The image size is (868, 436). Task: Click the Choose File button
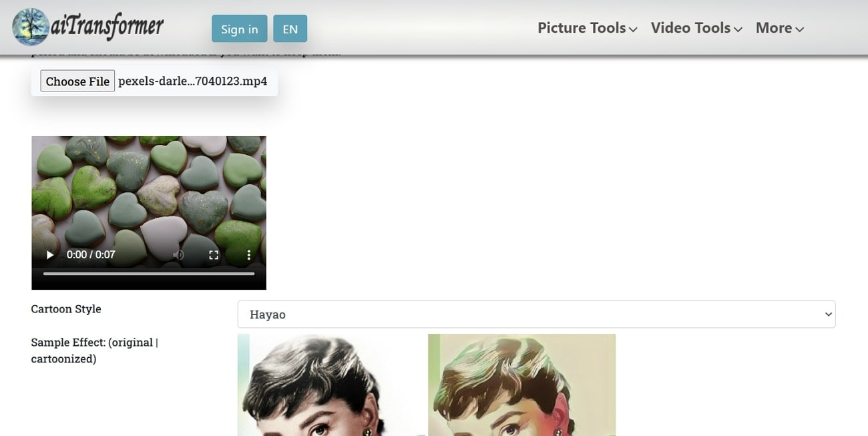click(x=77, y=81)
